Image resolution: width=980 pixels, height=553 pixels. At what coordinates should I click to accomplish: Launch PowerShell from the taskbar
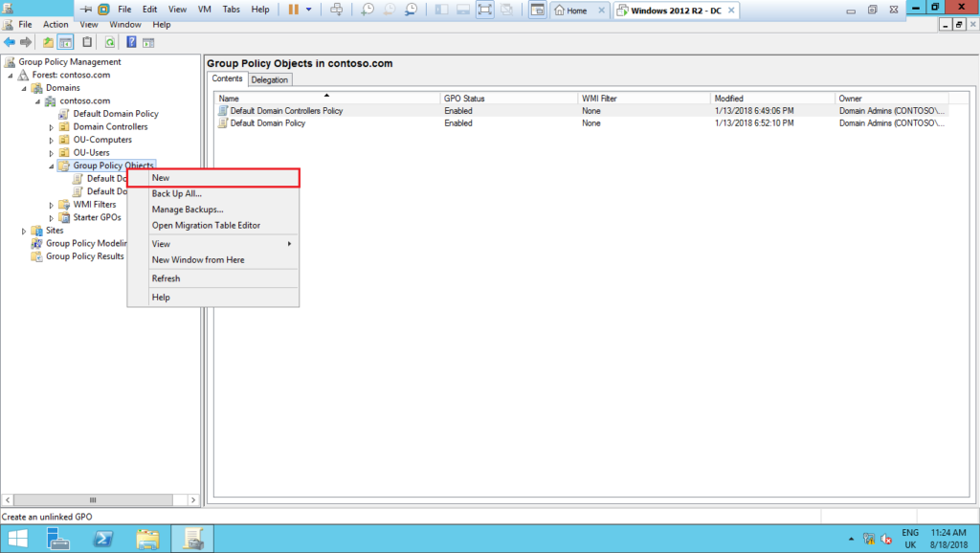[x=103, y=539]
